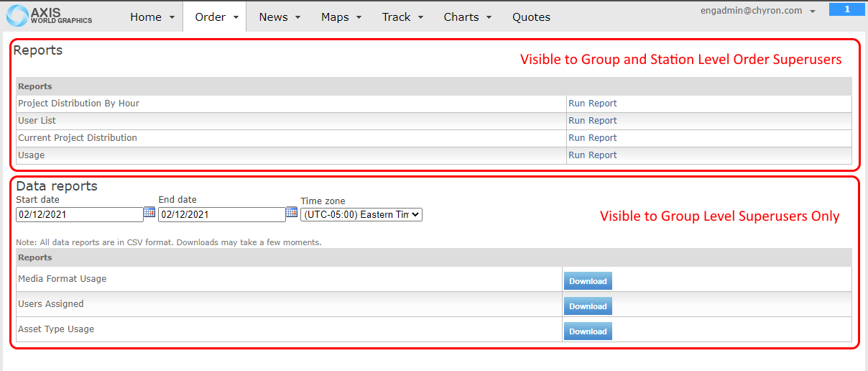Viewport: 868px width, 371px height.
Task: Open the Charts menu
Action: [x=467, y=17]
